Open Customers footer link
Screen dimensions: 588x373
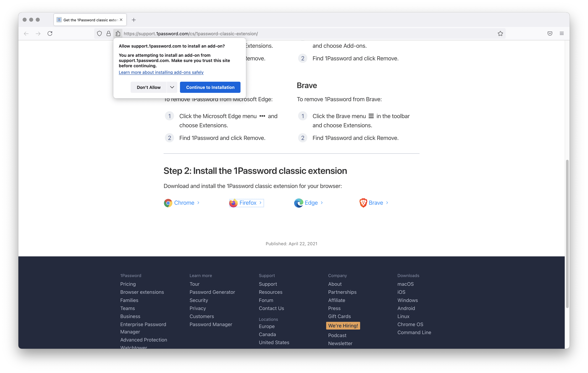[x=202, y=316]
